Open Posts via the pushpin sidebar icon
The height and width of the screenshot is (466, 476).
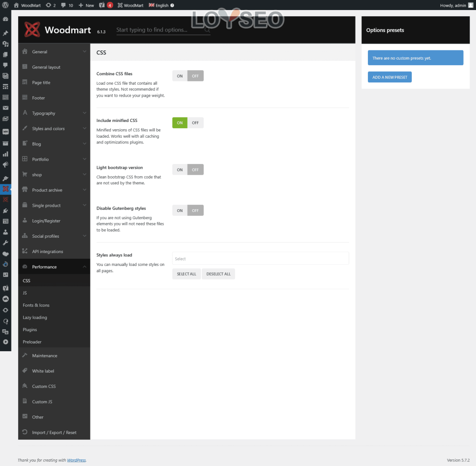pos(5,33)
